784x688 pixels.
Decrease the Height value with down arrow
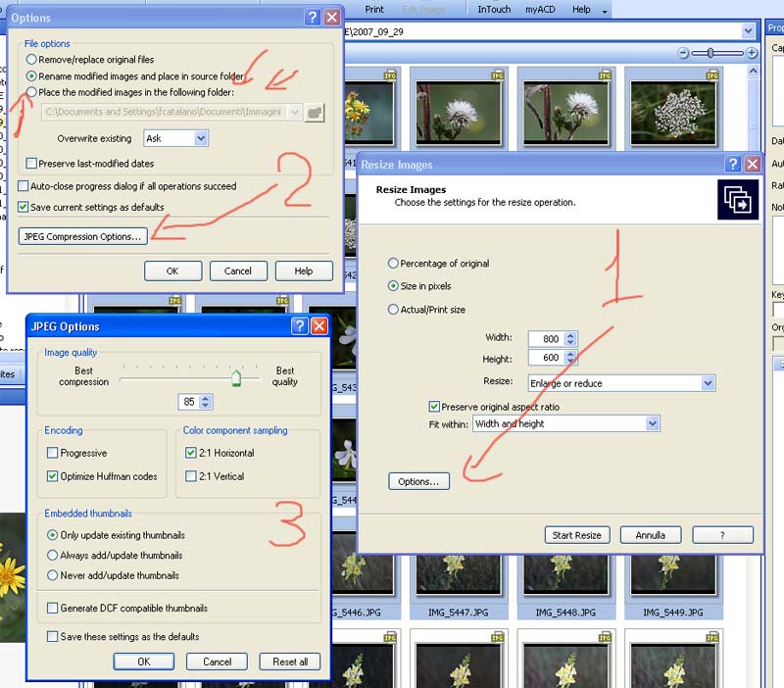[x=570, y=361]
